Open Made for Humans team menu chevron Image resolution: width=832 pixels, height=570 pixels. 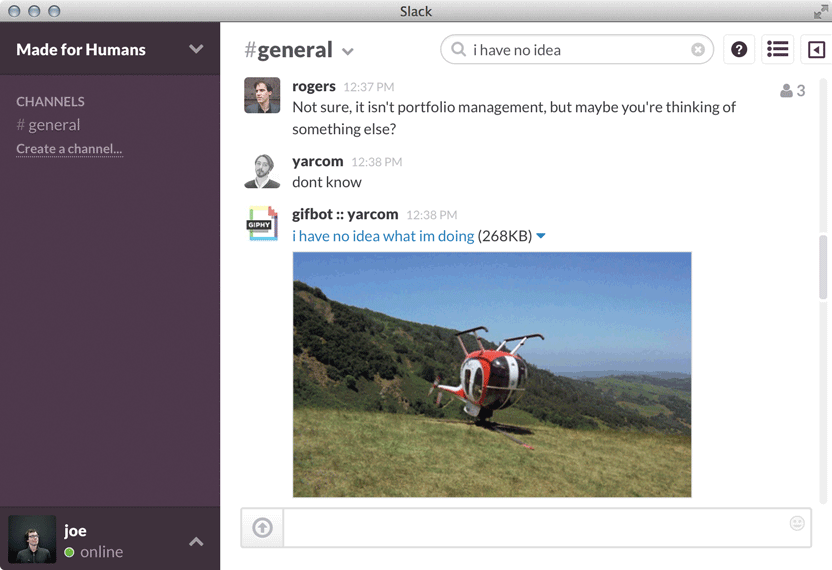[x=196, y=49]
